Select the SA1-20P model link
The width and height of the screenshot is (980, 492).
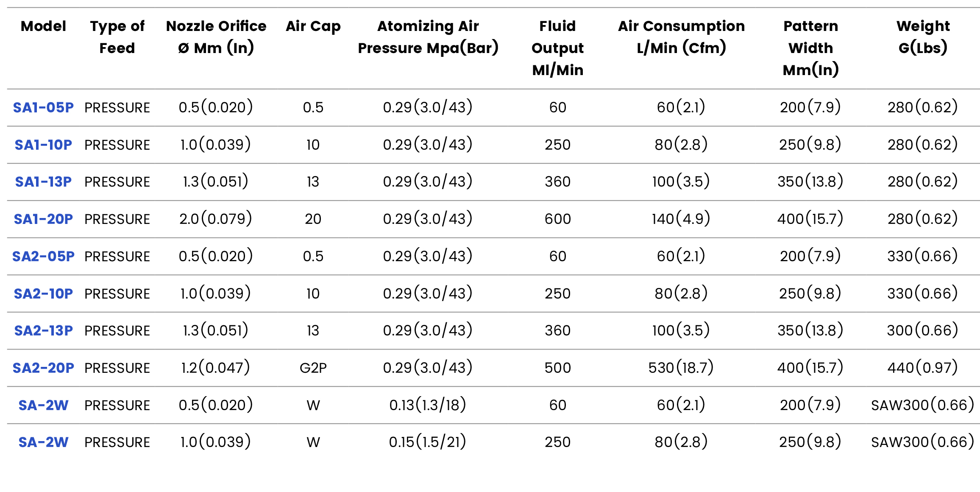point(43,219)
